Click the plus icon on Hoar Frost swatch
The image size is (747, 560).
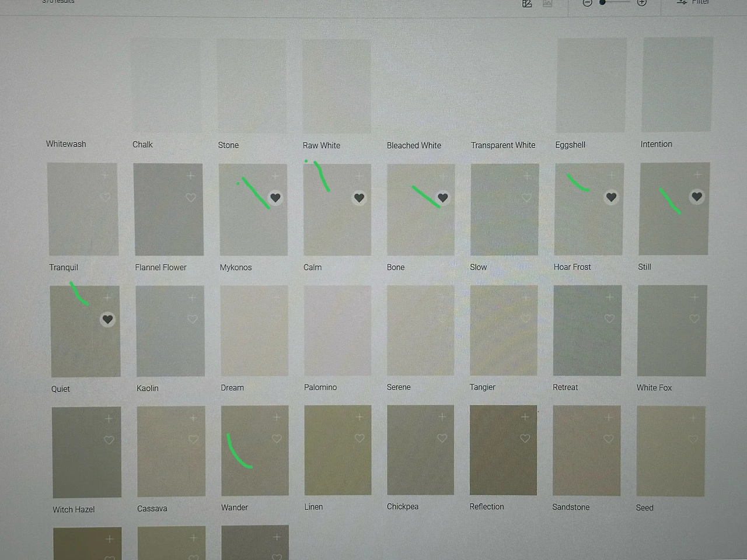pyautogui.click(x=612, y=175)
